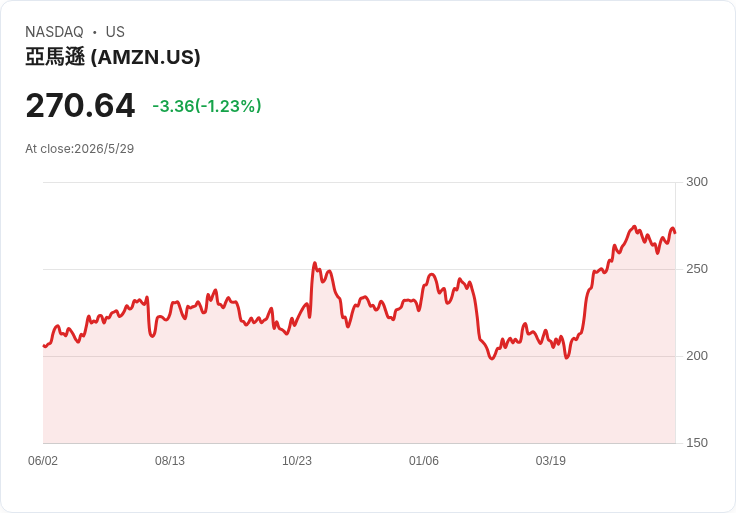Click the late-October price spike on chart
736x513 pixels.
point(314,263)
